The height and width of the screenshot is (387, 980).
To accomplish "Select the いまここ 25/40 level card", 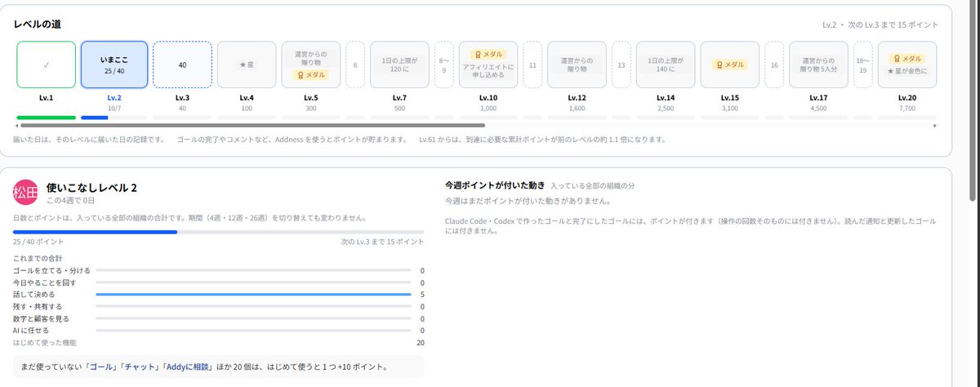I will pos(114,64).
